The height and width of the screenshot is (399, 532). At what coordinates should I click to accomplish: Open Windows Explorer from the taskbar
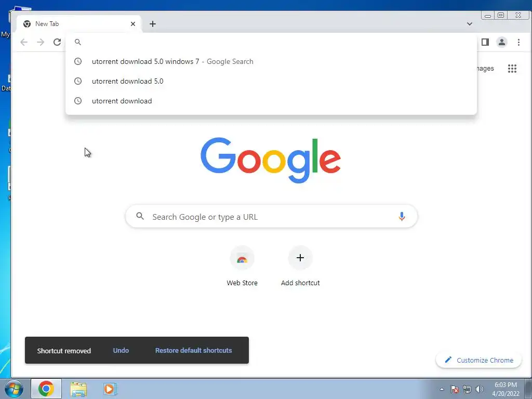pyautogui.click(x=78, y=389)
